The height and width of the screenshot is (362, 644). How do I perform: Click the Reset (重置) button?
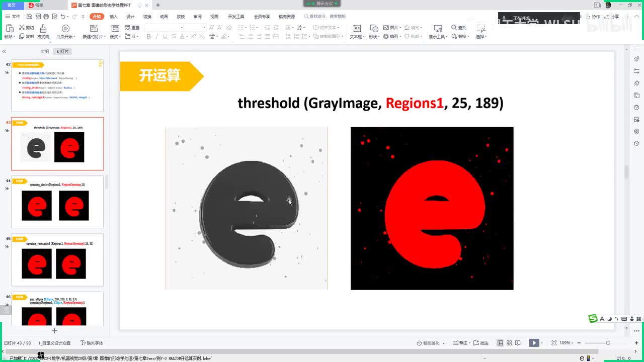coord(132,28)
